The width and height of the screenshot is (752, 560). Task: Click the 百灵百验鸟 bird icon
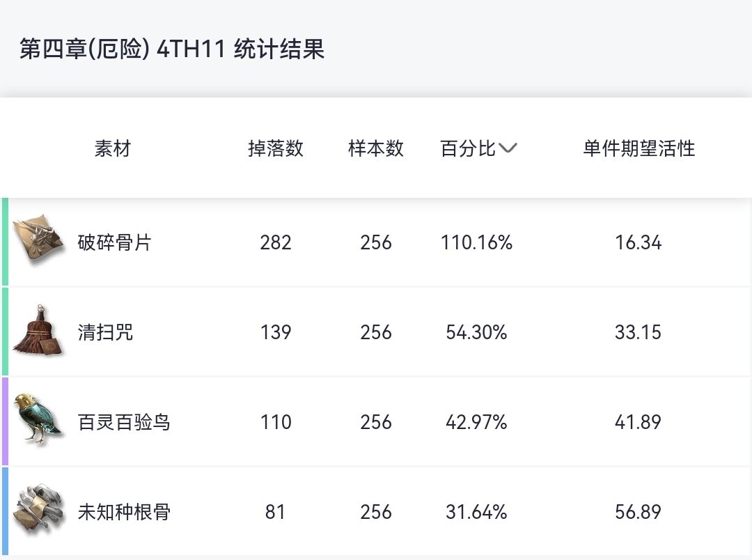tap(40, 421)
